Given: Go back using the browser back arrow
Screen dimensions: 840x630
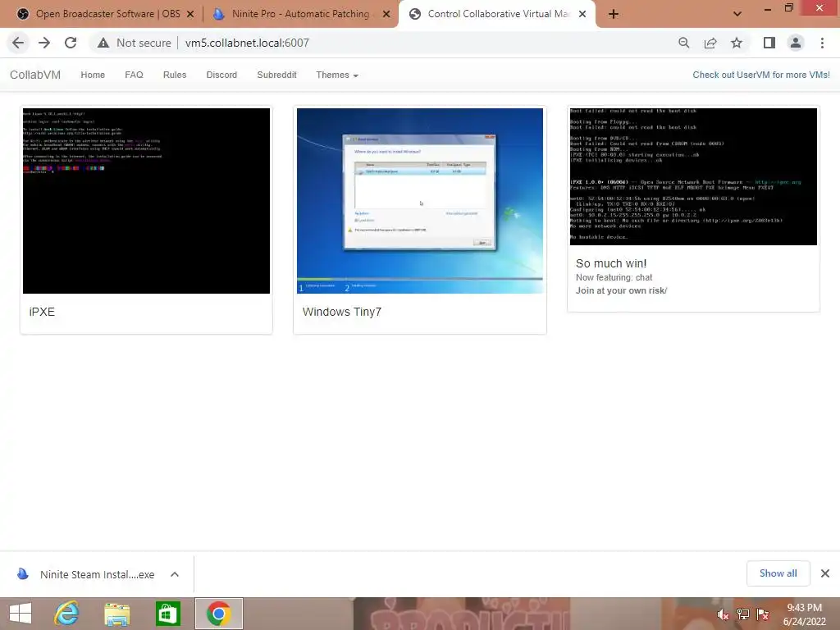Looking at the screenshot, I should point(18,43).
